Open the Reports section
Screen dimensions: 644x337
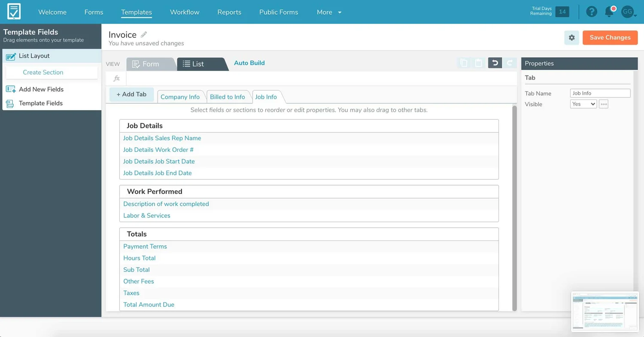point(229,12)
